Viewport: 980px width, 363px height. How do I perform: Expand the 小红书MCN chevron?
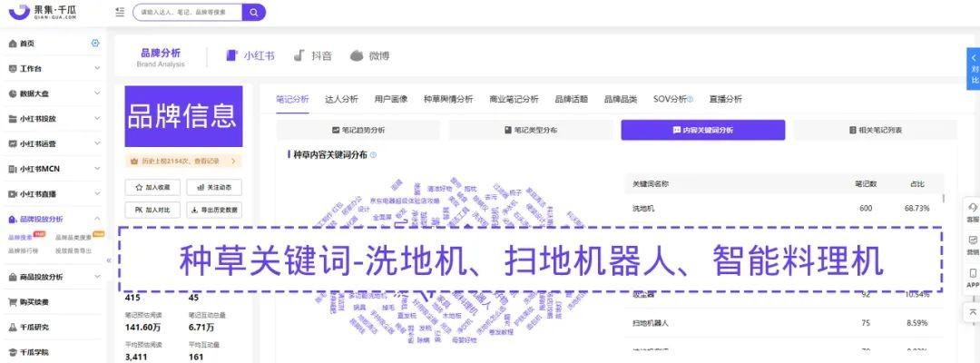[x=97, y=169]
